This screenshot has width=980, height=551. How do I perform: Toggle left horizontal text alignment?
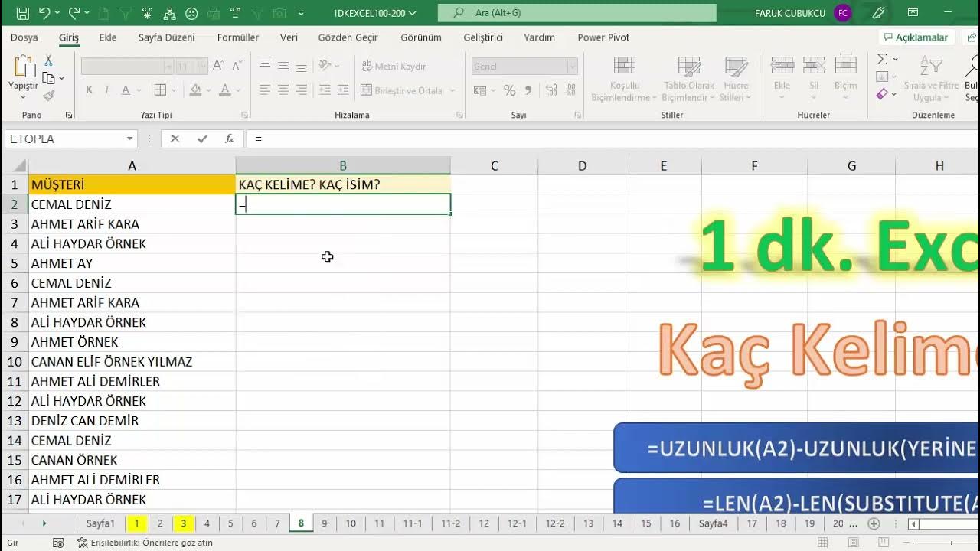click(265, 90)
